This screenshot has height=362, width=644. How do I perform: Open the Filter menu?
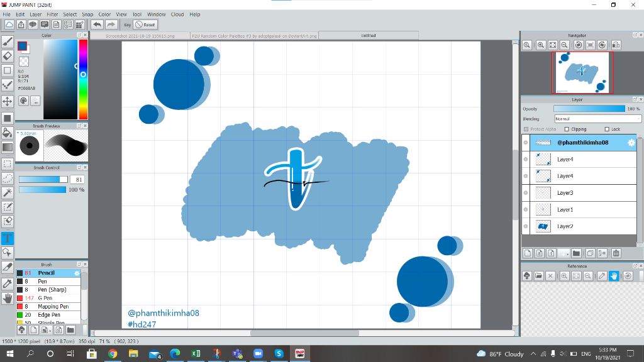click(53, 14)
